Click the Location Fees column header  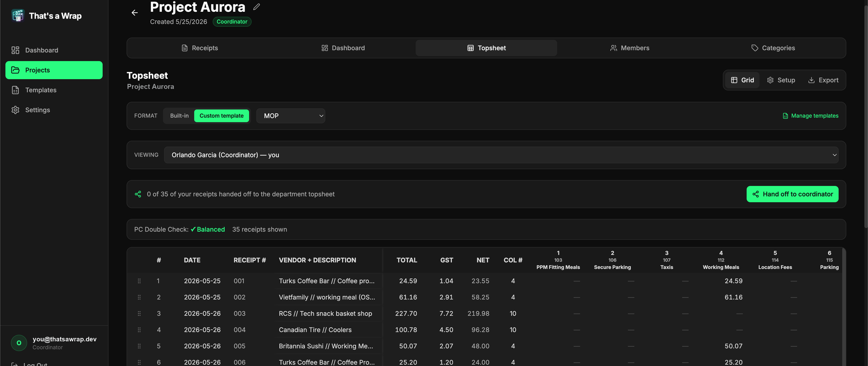point(775,260)
